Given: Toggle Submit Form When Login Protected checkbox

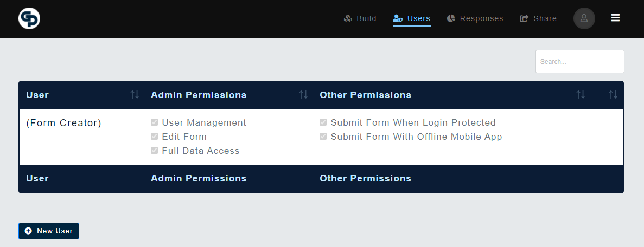Looking at the screenshot, I should coord(323,122).
